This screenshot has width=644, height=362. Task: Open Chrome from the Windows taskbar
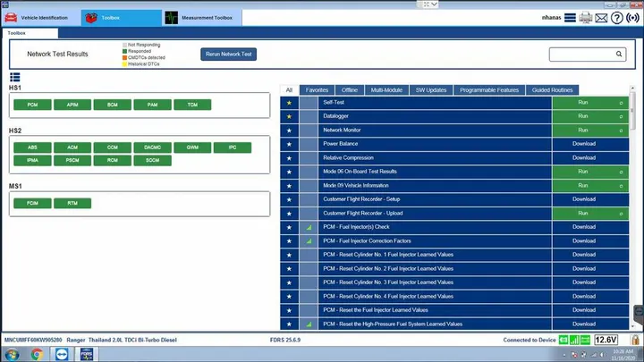pos(37,354)
